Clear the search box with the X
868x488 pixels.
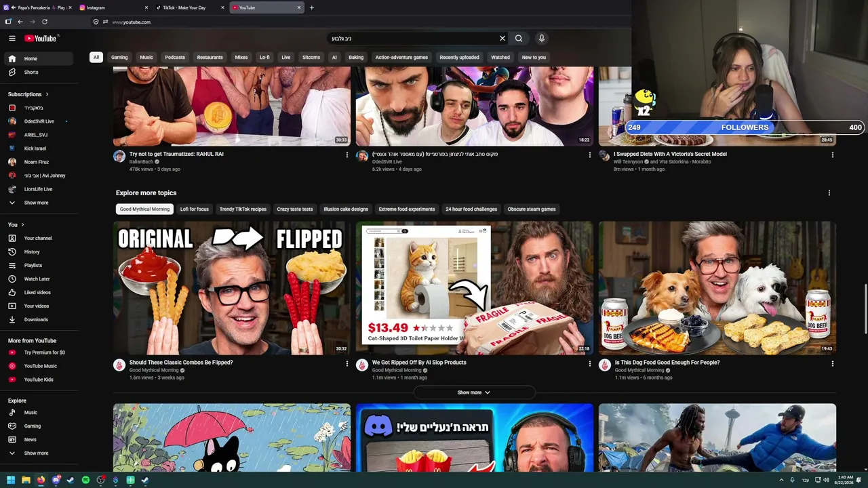coord(502,39)
